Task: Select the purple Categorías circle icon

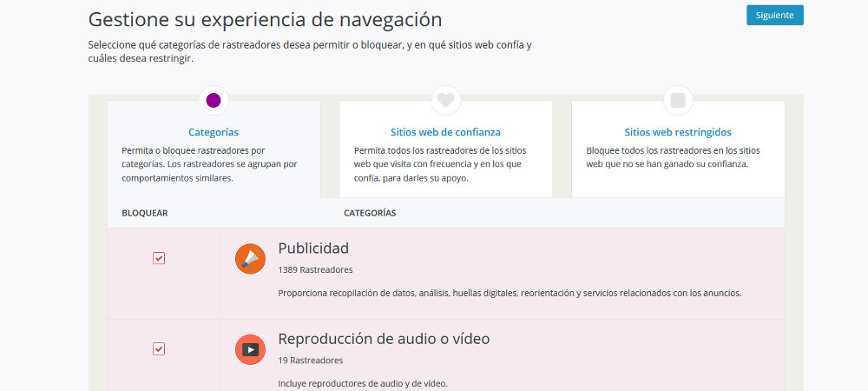Action: click(214, 100)
